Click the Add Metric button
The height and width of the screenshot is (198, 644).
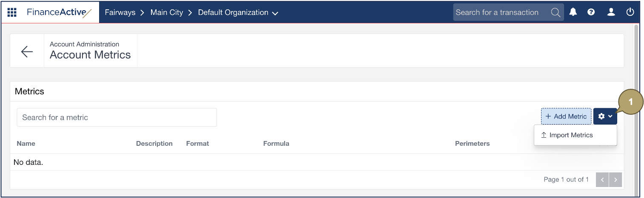[x=566, y=116]
